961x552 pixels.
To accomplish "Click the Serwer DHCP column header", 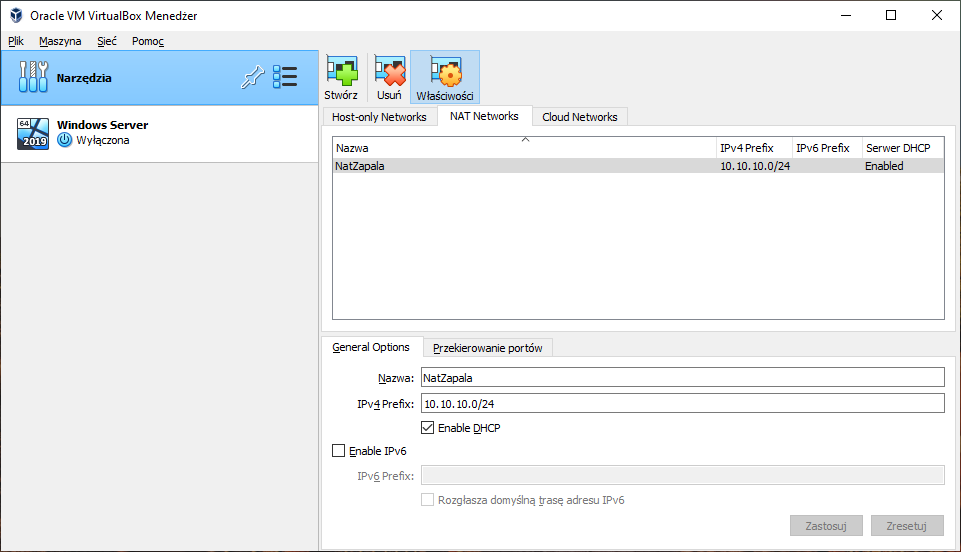I will click(903, 148).
